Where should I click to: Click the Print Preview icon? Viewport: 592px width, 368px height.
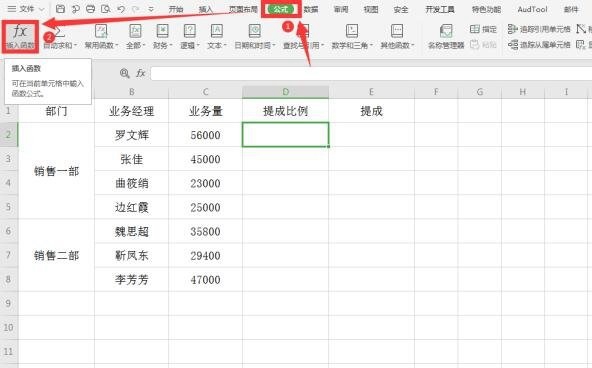click(106, 9)
